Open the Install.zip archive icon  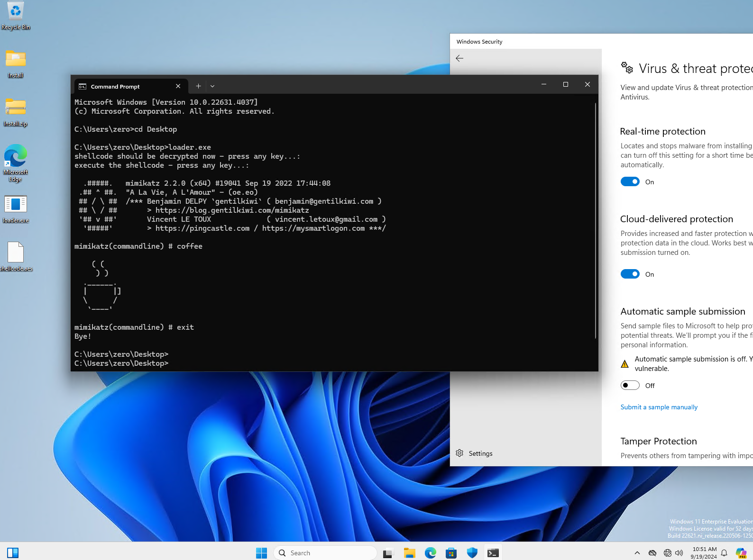[16, 108]
